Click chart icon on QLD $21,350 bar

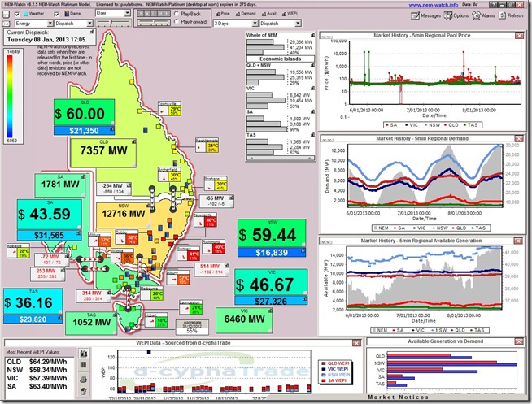coord(111,130)
